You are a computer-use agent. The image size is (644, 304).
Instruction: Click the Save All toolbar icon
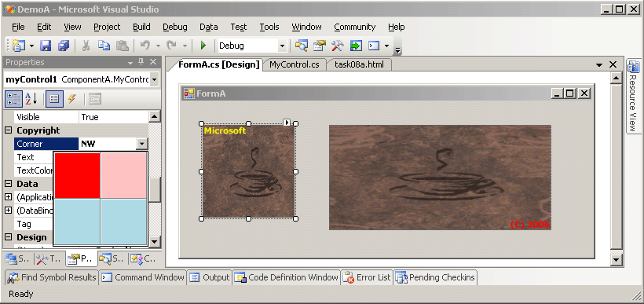pyautogui.click(x=64, y=46)
